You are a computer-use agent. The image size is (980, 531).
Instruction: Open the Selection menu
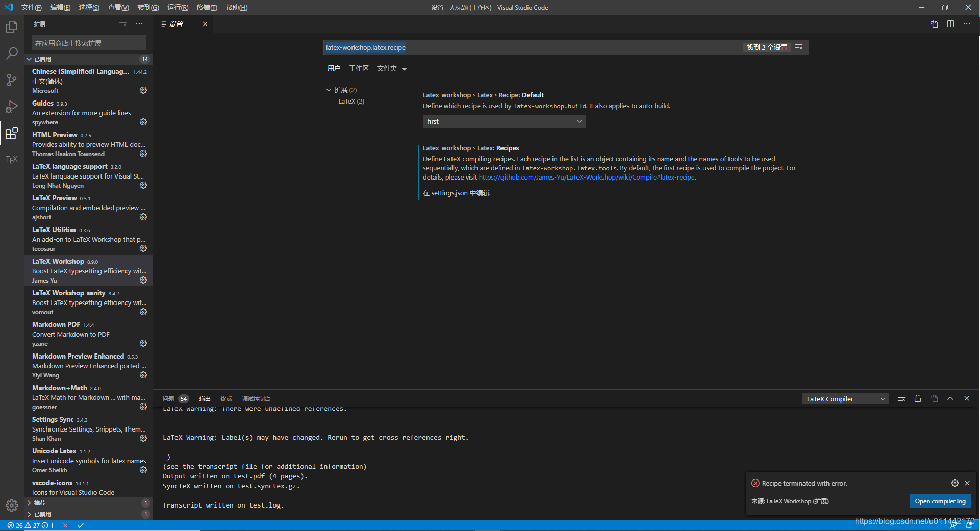click(89, 7)
